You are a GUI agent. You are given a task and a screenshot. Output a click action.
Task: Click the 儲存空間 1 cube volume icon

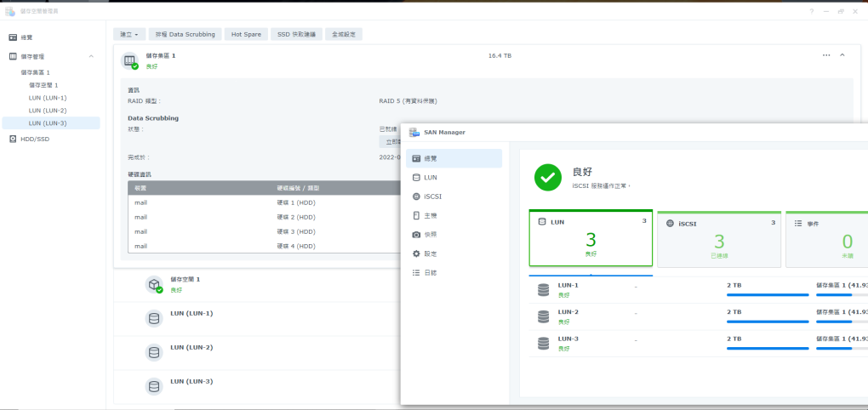(154, 284)
